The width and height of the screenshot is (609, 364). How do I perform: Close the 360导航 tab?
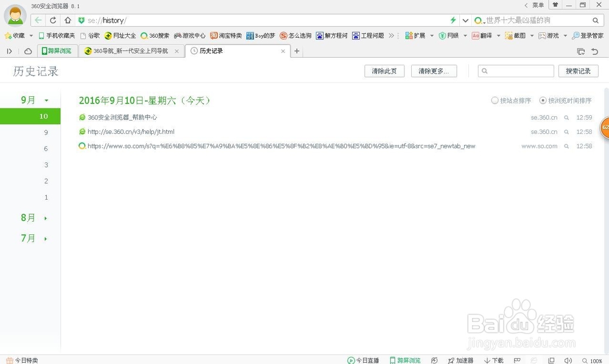[177, 51]
